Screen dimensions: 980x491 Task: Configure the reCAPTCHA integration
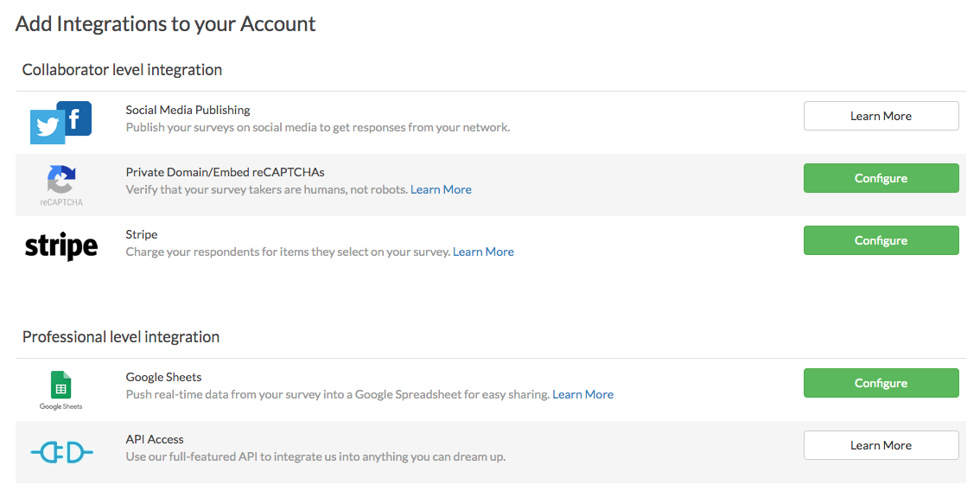881,178
